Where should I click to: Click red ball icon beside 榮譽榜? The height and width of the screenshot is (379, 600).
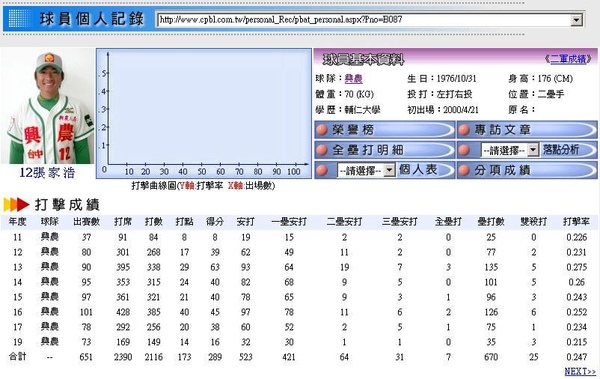click(323, 130)
